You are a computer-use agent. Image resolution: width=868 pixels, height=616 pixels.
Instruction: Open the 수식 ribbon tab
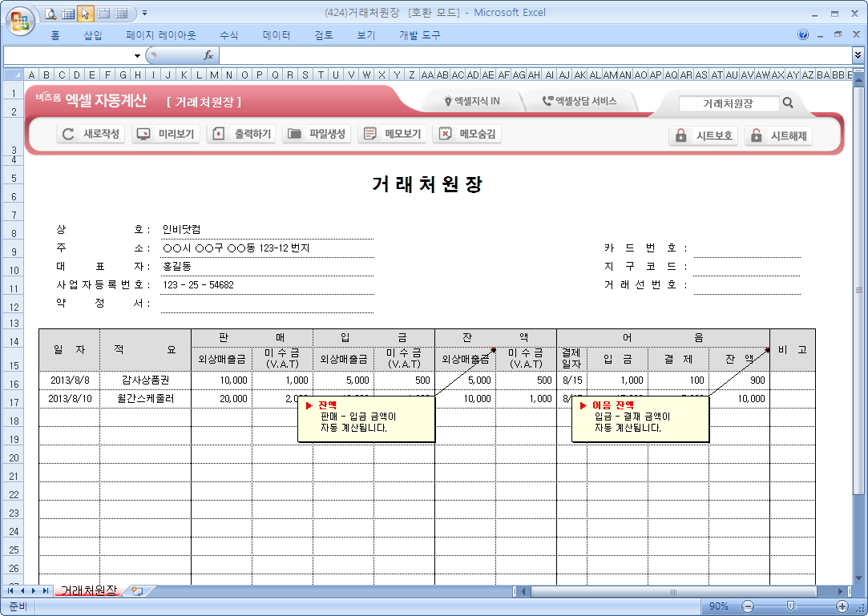[228, 35]
